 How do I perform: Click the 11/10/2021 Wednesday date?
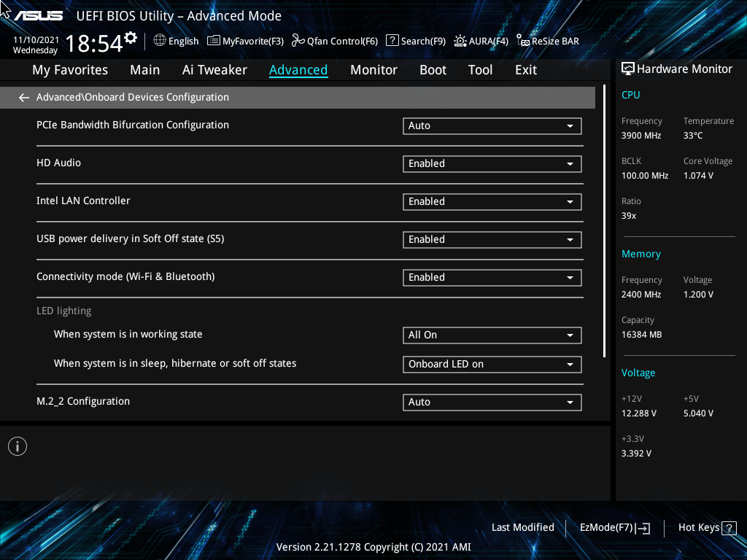tap(35, 45)
